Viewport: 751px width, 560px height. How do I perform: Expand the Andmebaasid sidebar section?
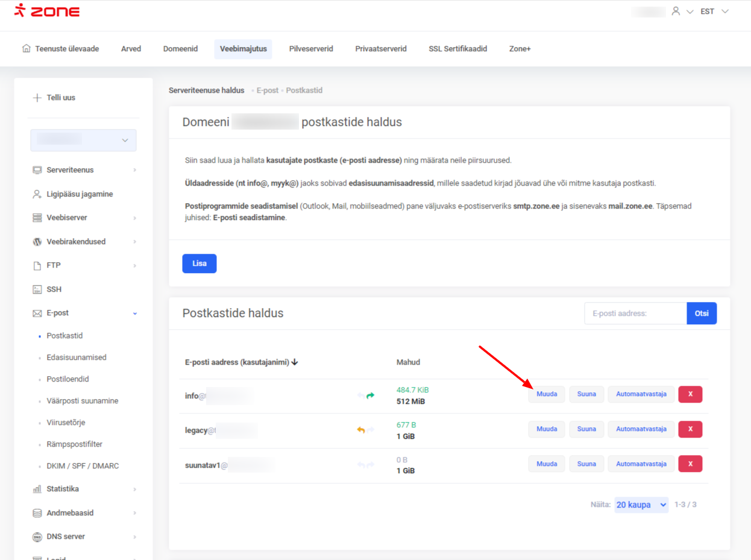134,513
